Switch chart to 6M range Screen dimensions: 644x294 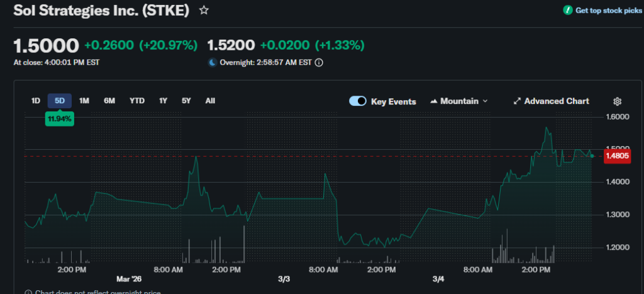click(109, 101)
